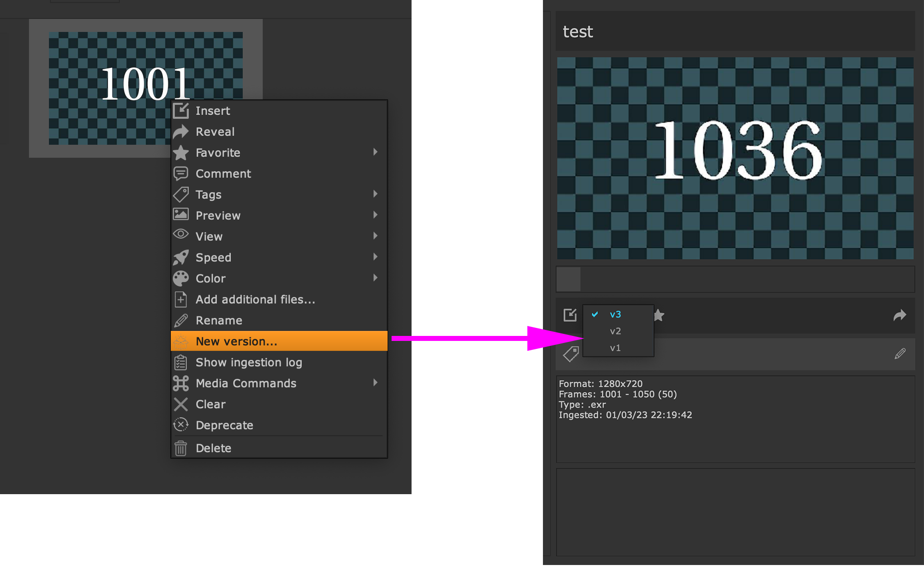Click the insert icon in the details panel
The height and width of the screenshot is (583, 924).
[570, 315]
